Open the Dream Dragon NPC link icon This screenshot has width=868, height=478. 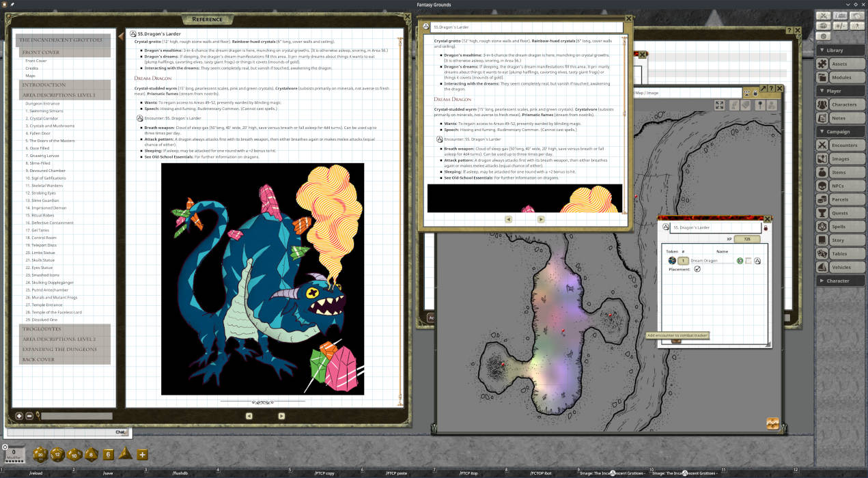(x=757, y=261)
